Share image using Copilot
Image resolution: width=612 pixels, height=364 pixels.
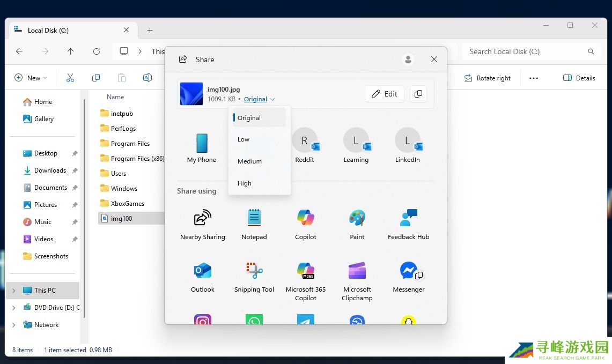(306, 225)
